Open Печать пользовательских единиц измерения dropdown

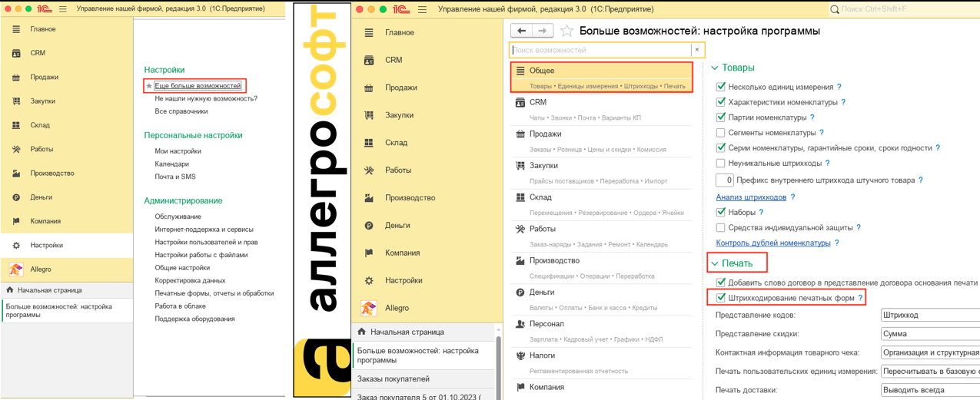[930, 372]
